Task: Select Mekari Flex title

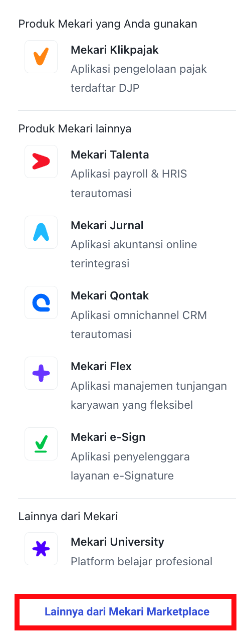Action: pos(101,367)
